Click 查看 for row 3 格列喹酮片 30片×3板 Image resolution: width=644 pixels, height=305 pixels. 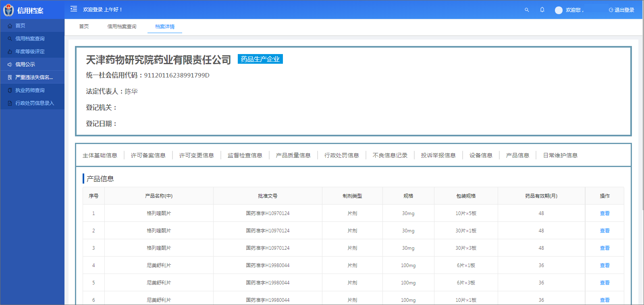[605, 248]
